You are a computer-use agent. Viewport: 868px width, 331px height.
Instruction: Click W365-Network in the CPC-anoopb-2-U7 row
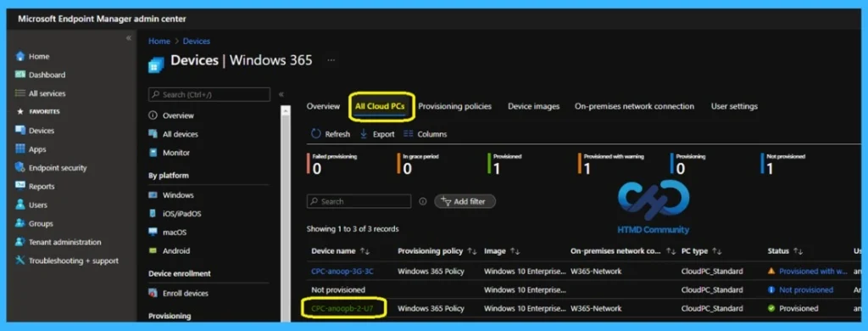596,308
